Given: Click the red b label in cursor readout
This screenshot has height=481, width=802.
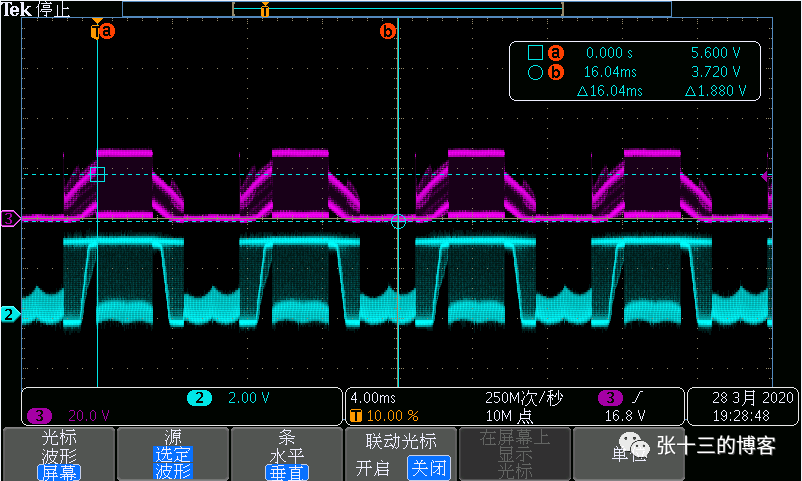Looking at the screenshot, I should 556,72.
